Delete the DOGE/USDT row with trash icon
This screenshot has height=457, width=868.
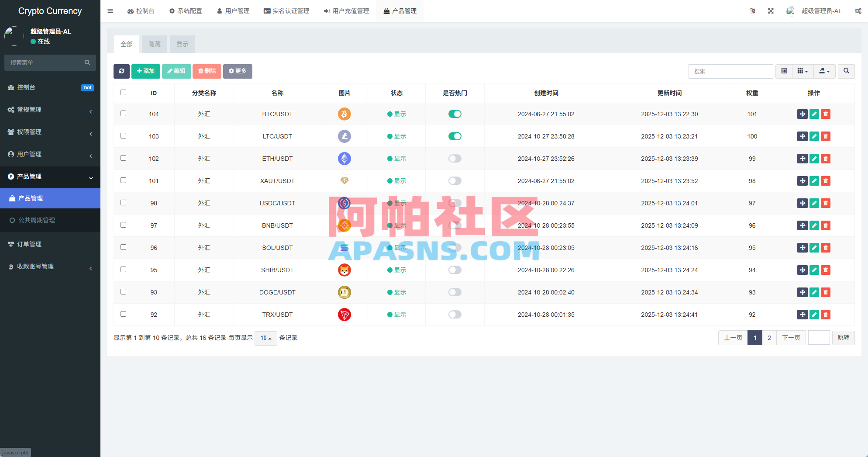pos(825,292)
